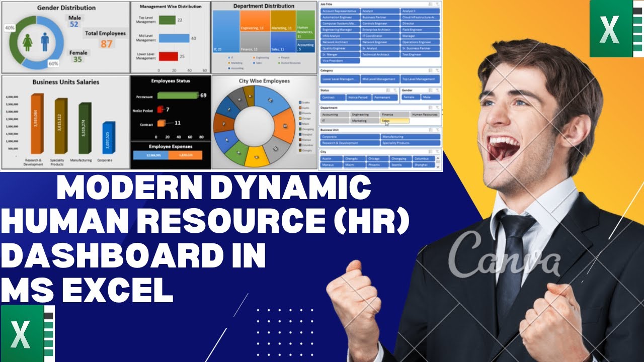This screenshot has width=644, height=362.
Task: Filter Status by Notice Period
Action: tap(359, 98)
